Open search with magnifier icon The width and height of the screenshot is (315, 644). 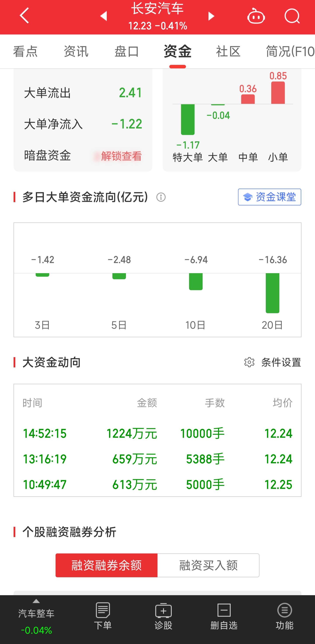(x=292, y=16)
